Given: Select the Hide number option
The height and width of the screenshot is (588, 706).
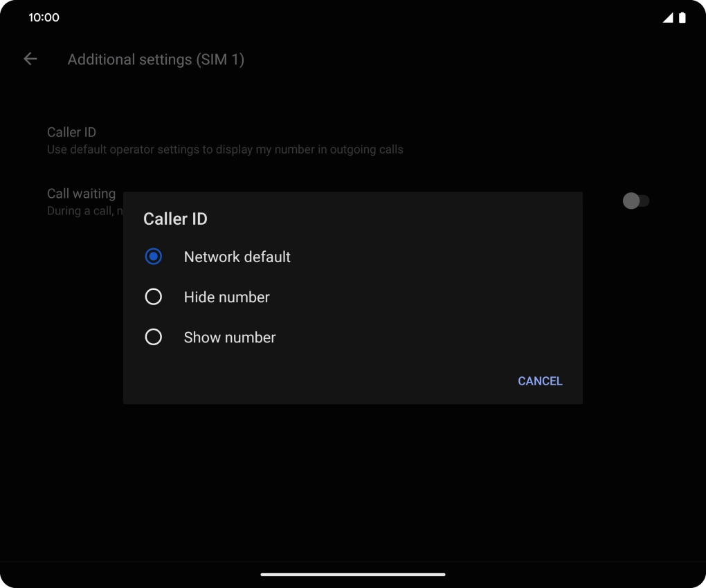Looking at the screenshot, I should (153, 296).
